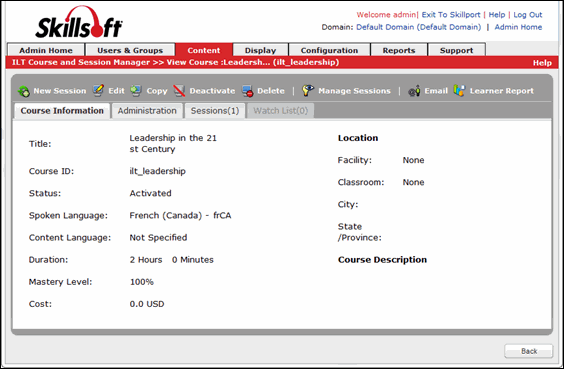Click the Manage Sessions label
564x369 pixels.
354,91
